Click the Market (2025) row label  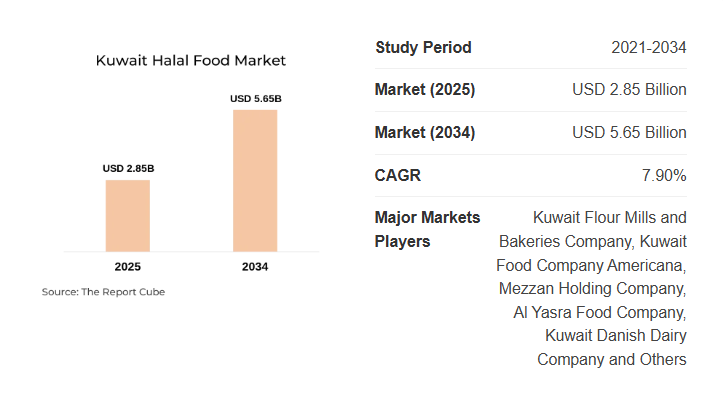tap(425, 90)
